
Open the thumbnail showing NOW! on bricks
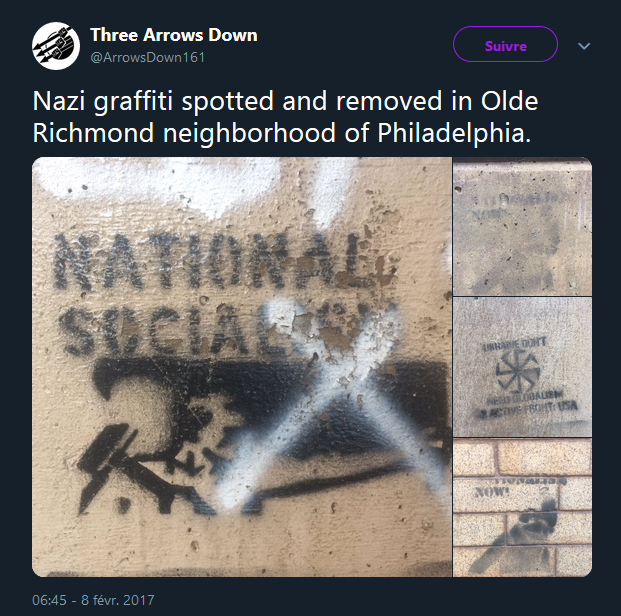tap(522, 507)
